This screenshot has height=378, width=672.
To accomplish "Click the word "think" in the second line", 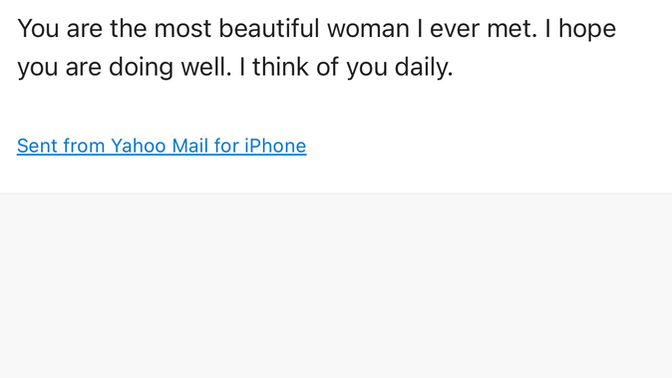I will [x=280, y=67].
